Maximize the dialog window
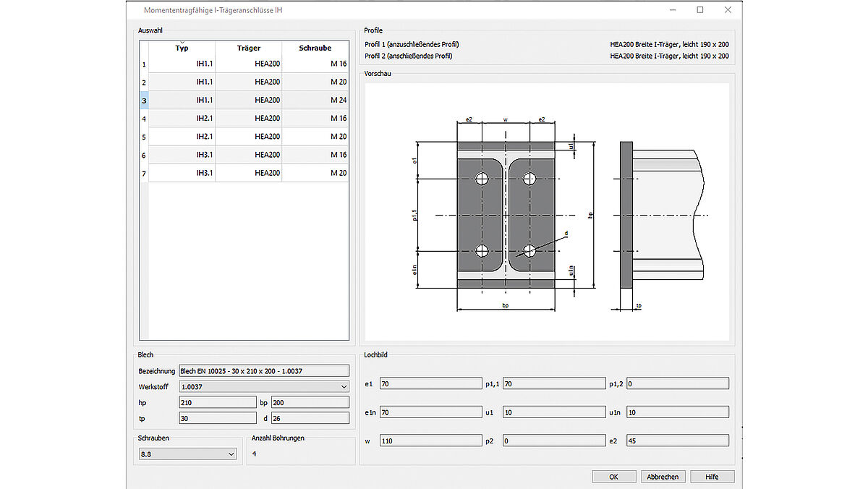The image size is (868, 489). point(700,10)
